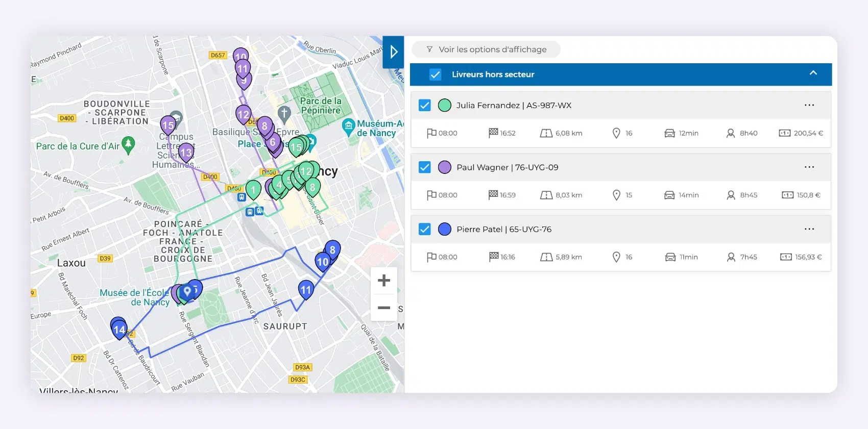
Task: Select the Pierre Patel | 65-UYG-76 name
Action: (504, 229)
